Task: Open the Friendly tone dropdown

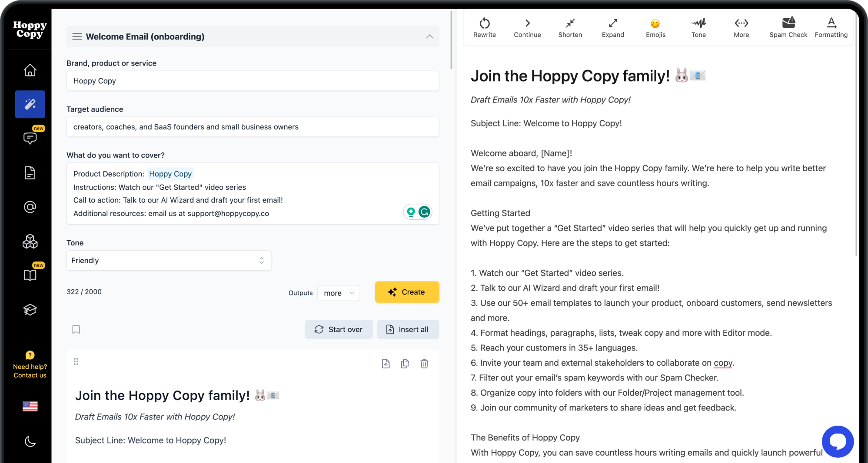Action: [x=169, y=260]
